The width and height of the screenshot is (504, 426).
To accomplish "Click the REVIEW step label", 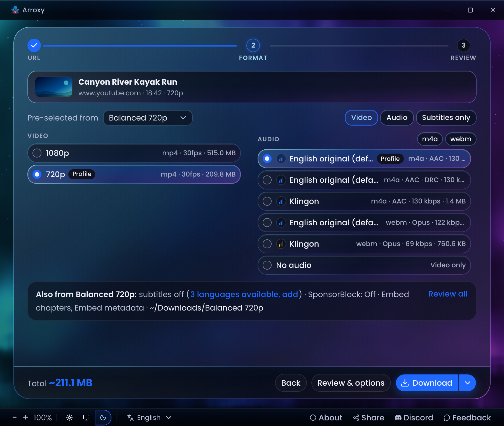I will point(463,58).
